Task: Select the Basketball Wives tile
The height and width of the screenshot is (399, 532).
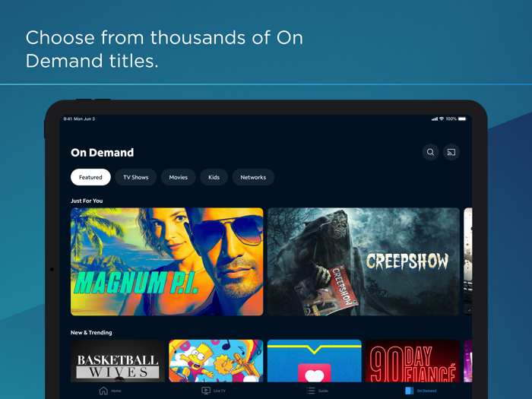Action: pos(118,361)
